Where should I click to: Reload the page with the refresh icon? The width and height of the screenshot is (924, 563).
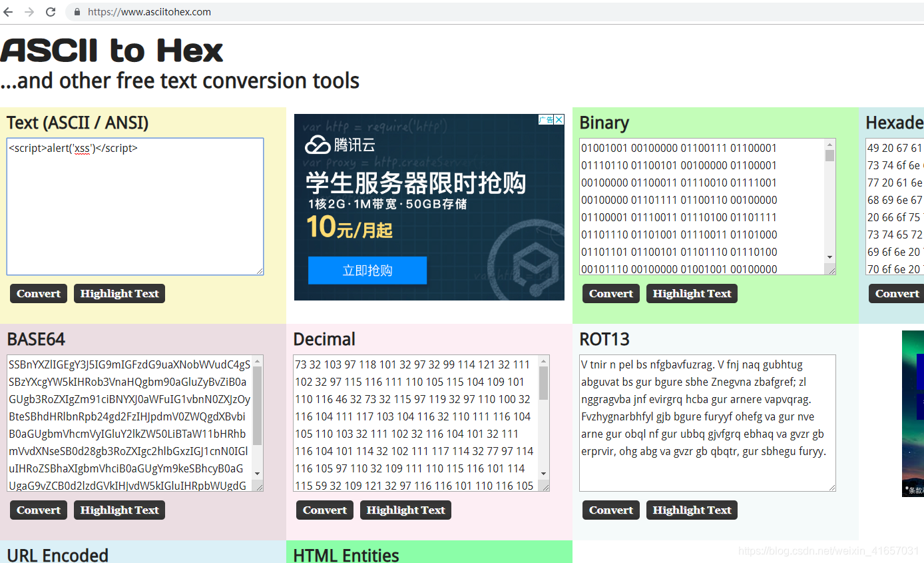[51, 12]
